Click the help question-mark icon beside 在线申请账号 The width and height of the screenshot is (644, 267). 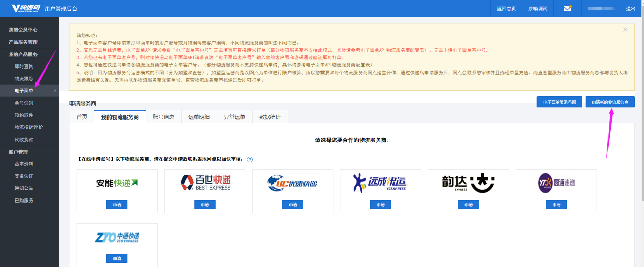[x=250, y=159]
